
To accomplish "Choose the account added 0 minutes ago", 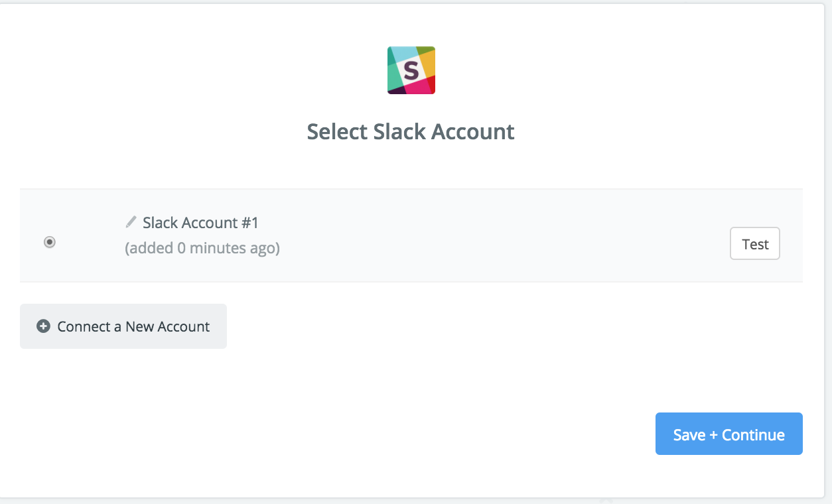I will point(50,242).
